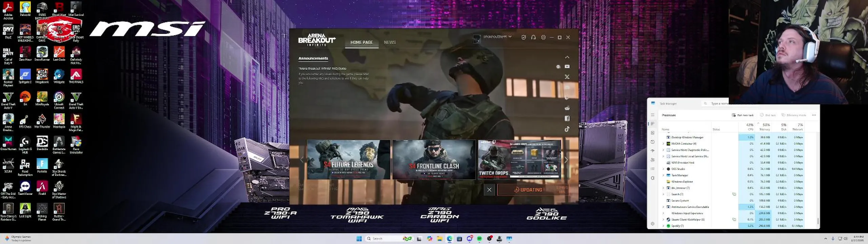The width and height of the screenshot is (868, 244).
Task: Expand the Search process group
Action: coord(663,194)
